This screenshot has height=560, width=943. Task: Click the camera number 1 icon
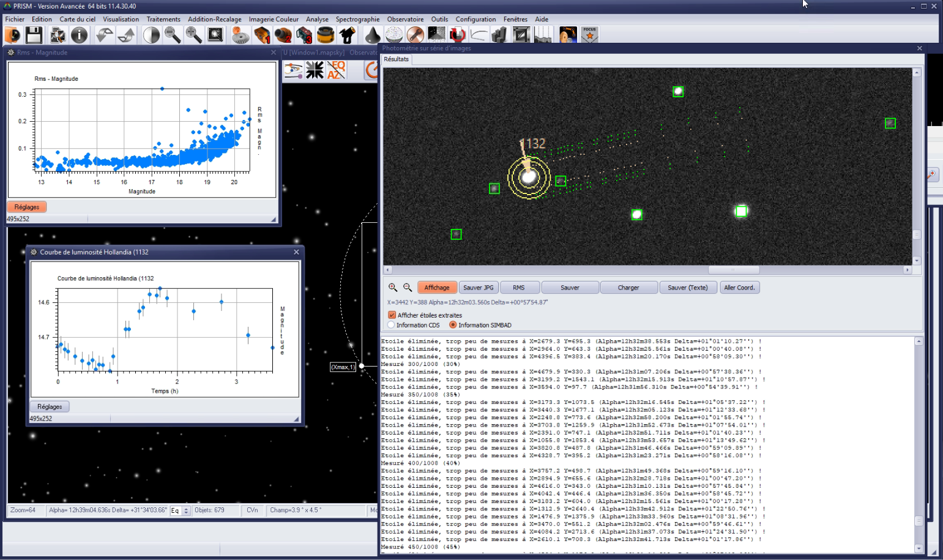pyautogui.click(x=262, y=35)
